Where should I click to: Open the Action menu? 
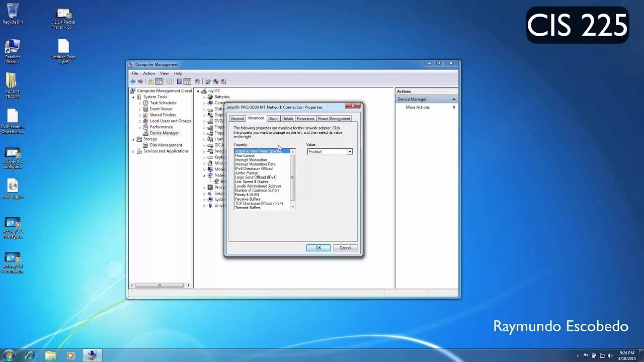[x=149, y=73]
